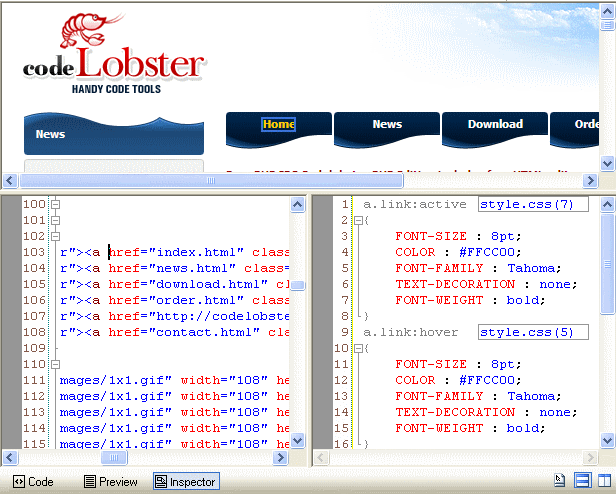
Task: Click scroll-up arrow of CSS styles pane
Action: click(x=607, y=204)
